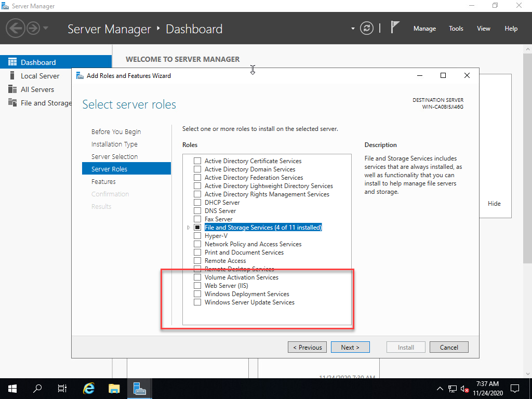Screen dimensions: 532x399
Task: Open the Manage menu
Action: click(424, 29)
